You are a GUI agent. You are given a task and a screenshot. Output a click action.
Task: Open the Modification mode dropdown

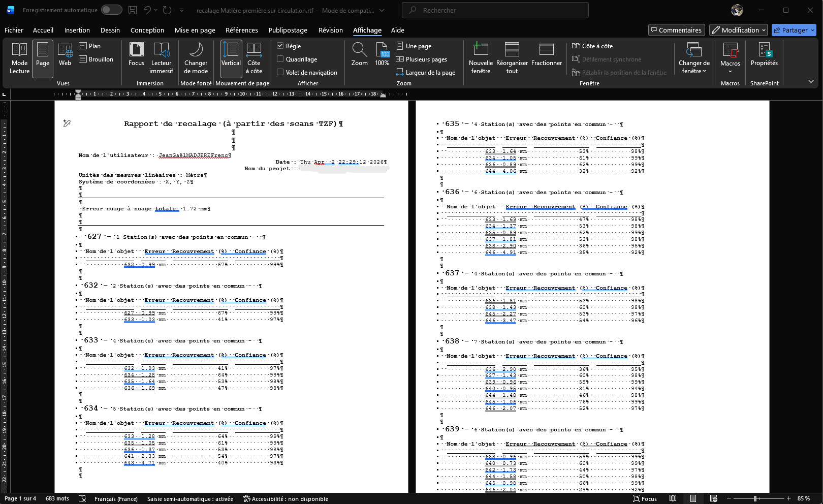tap(738, 30)
